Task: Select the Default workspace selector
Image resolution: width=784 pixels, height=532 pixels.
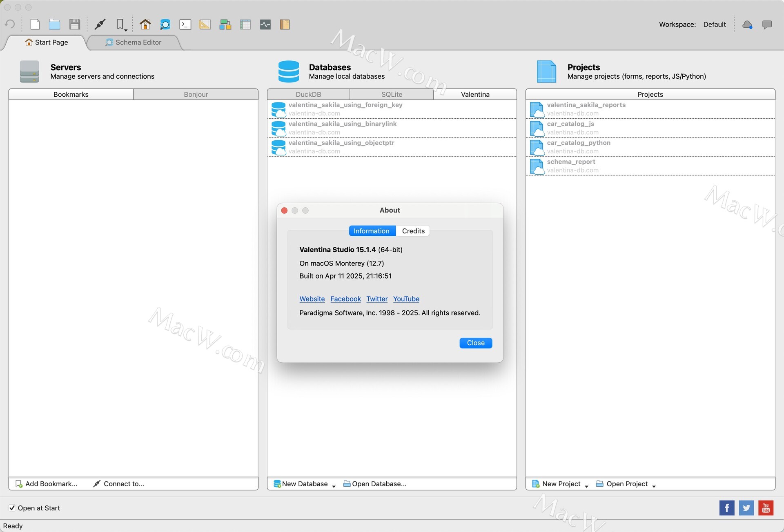Action: click(715, 24)
